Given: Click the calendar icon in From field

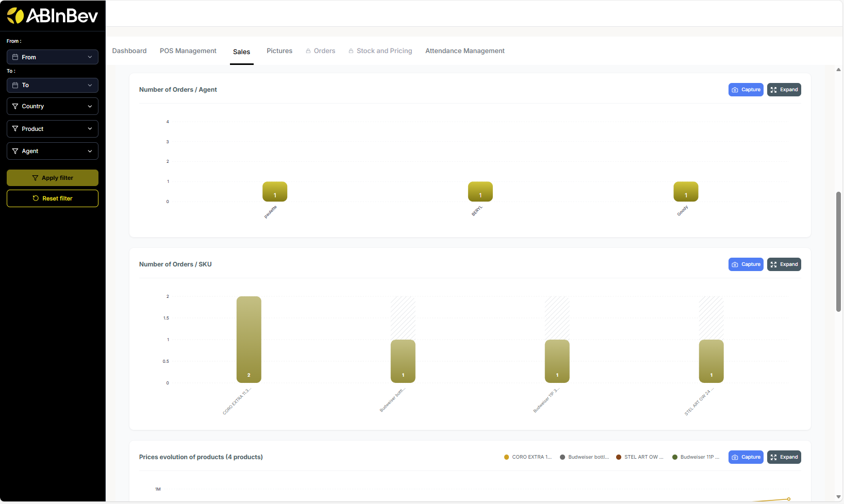Looking at the screenshot, I should click(x=15, y=57).
